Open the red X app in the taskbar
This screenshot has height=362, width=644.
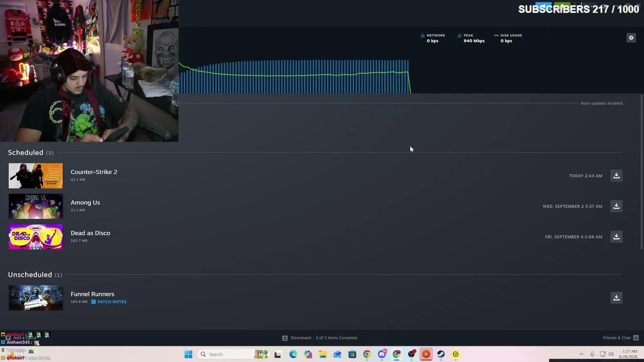tap(426, 354)
